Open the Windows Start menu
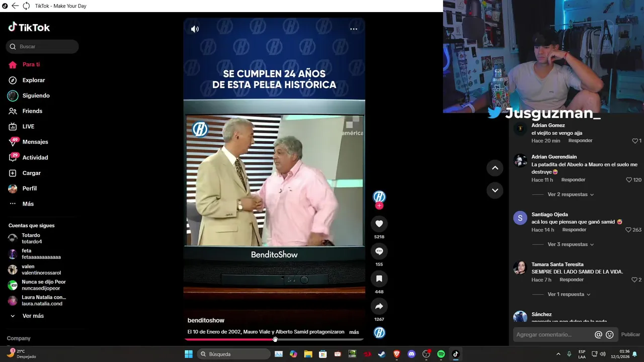 [189, 354]
